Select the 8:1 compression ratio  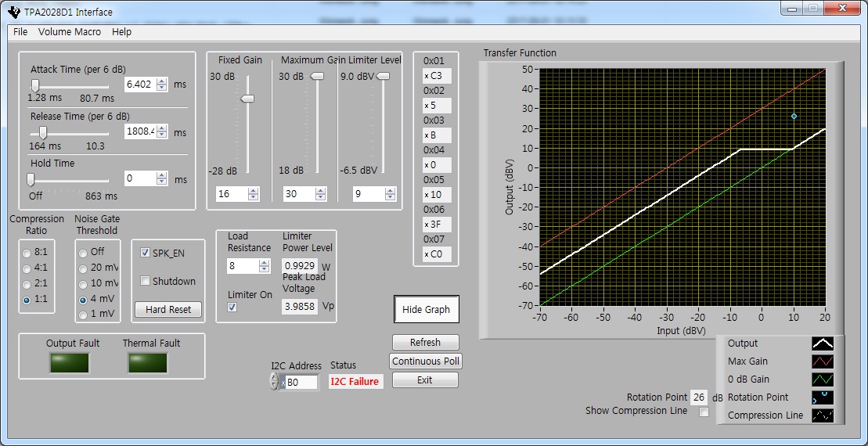pos(27,253)
